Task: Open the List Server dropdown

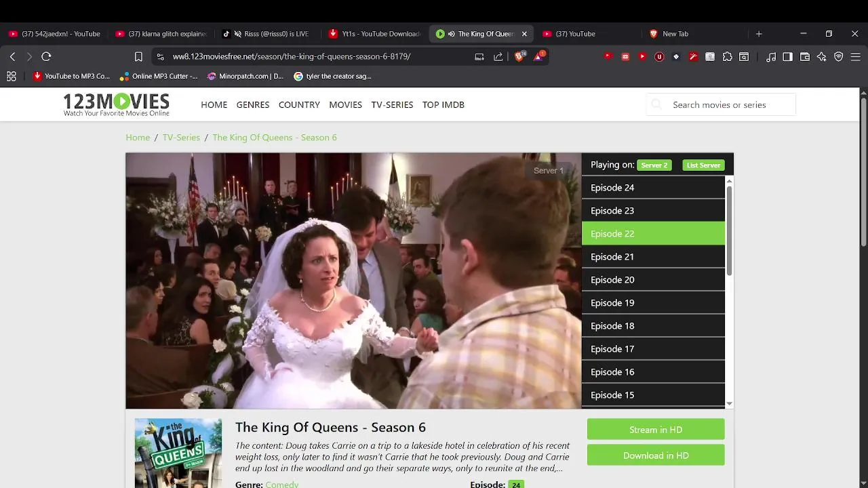Action: (703, 165)
